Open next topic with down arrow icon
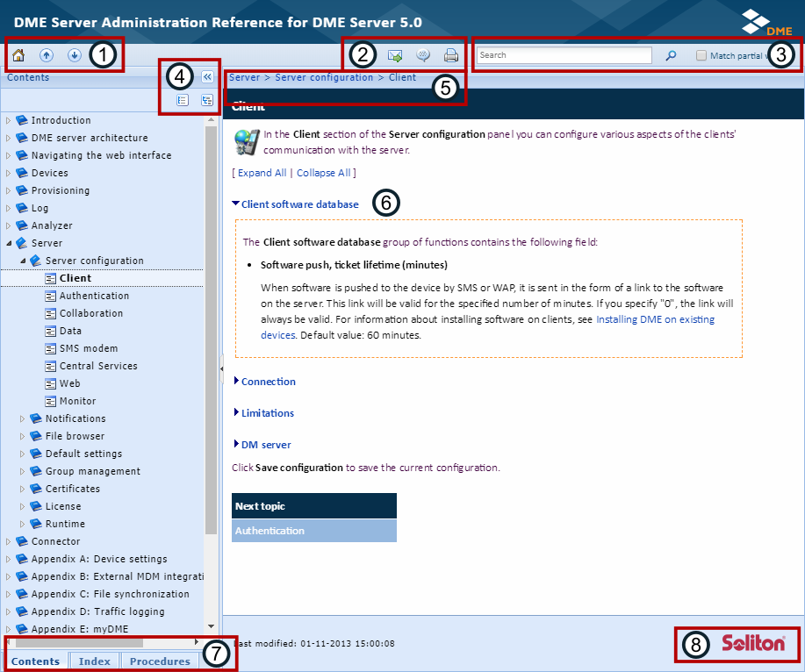805x672 pixels. coord(75,55)
